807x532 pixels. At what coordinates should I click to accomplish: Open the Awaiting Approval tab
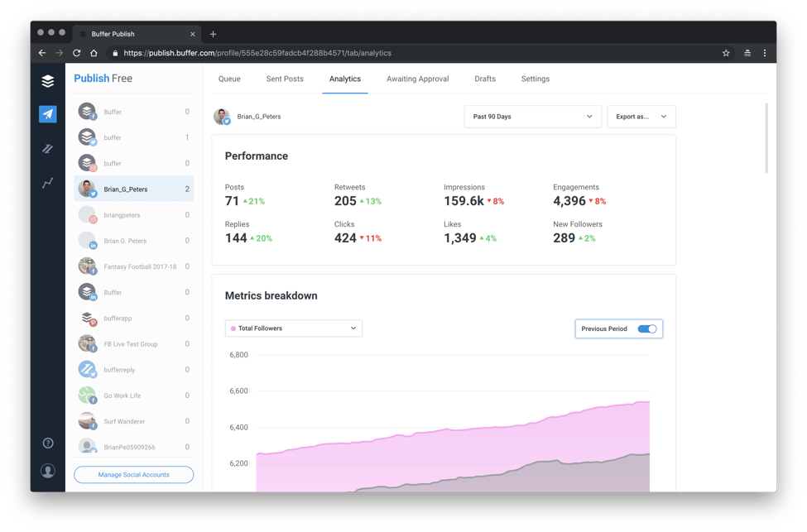coord(417,79)
